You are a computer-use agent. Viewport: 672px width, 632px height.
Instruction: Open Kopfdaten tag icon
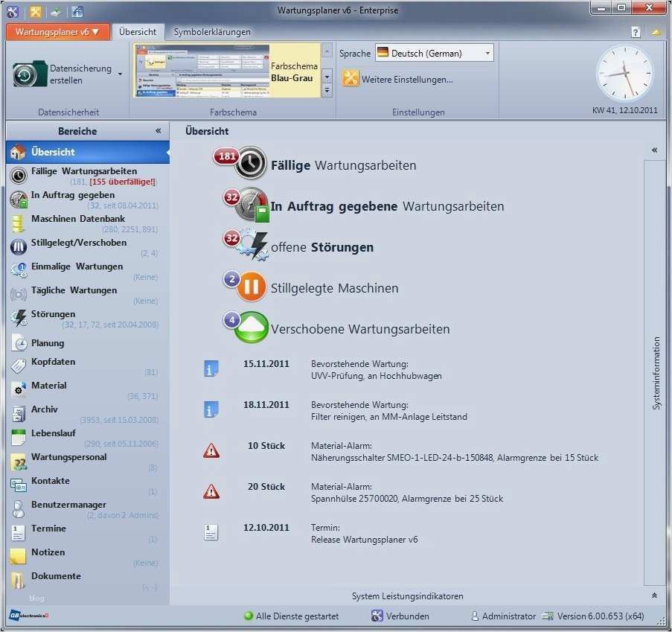(19, 366)
